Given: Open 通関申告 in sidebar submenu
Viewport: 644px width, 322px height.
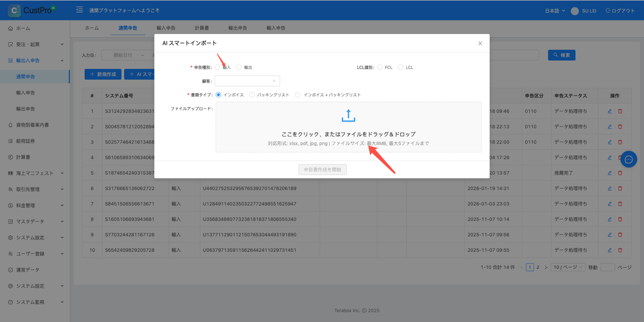Looking at the screenshot, I should pos(25,77).
